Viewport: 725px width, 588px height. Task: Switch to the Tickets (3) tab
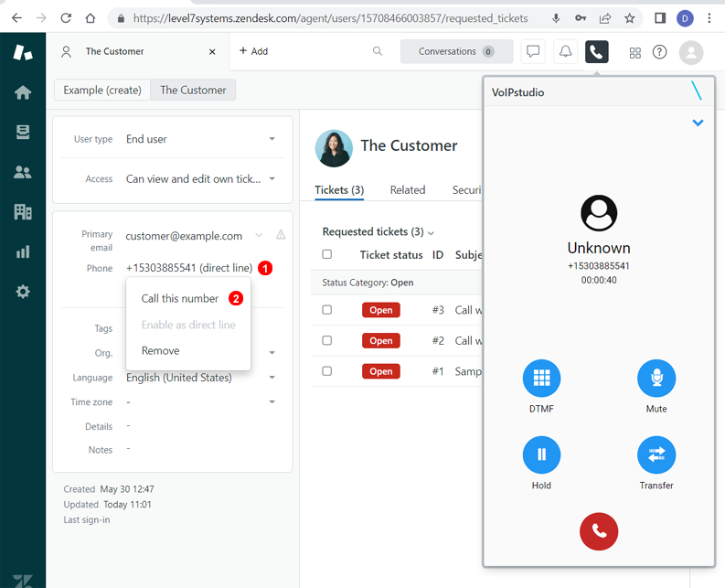pyautogui.click(x=339, y=189)
